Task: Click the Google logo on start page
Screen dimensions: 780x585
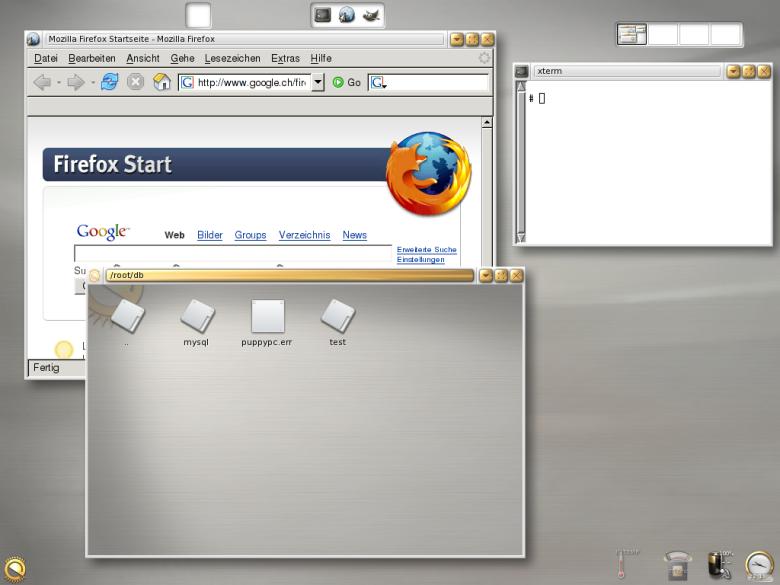Action: (103, 232)
